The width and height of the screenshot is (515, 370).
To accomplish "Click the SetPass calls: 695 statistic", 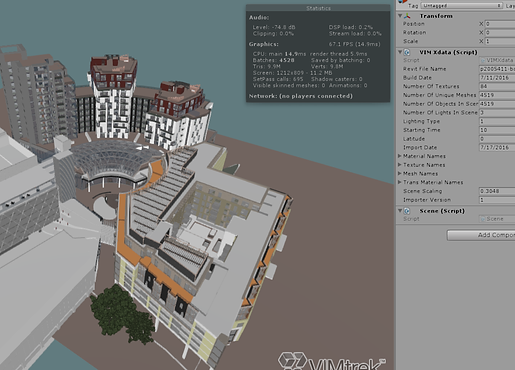I will [x=278, y=79].
